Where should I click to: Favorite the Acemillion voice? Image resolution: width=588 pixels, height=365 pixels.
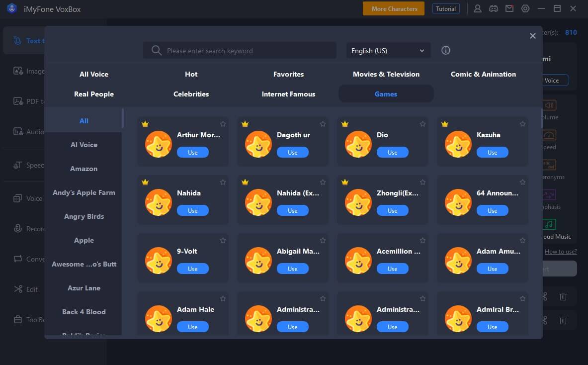422,240
